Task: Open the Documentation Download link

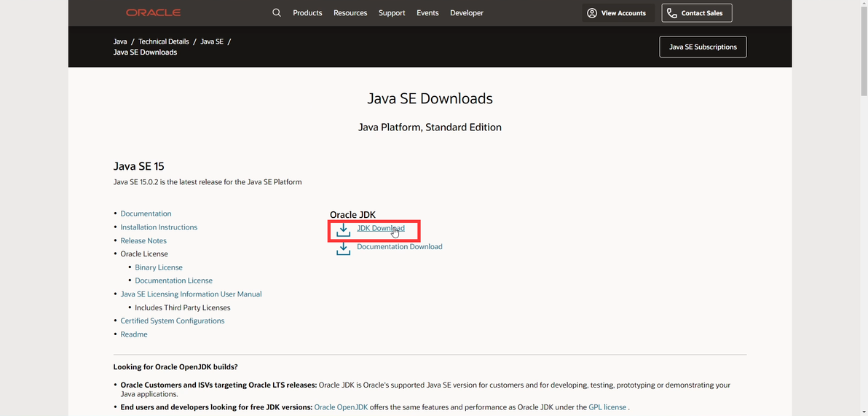Action: tap(400, 247)
